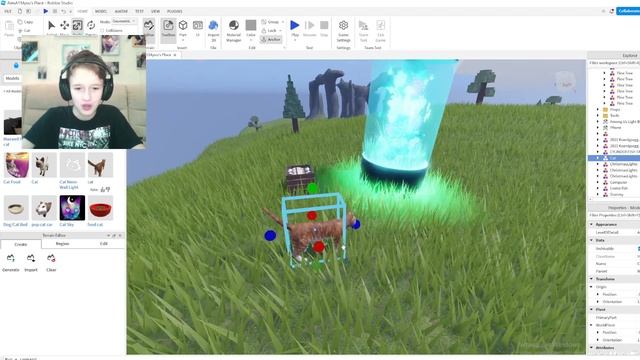Click the Undo arrow in the title toolbar
The height and width of the screenshot is (360, 640).
point(64,11)
